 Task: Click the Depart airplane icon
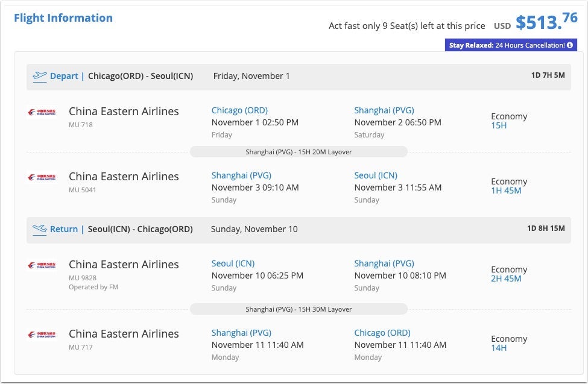(x=40, y=76)
